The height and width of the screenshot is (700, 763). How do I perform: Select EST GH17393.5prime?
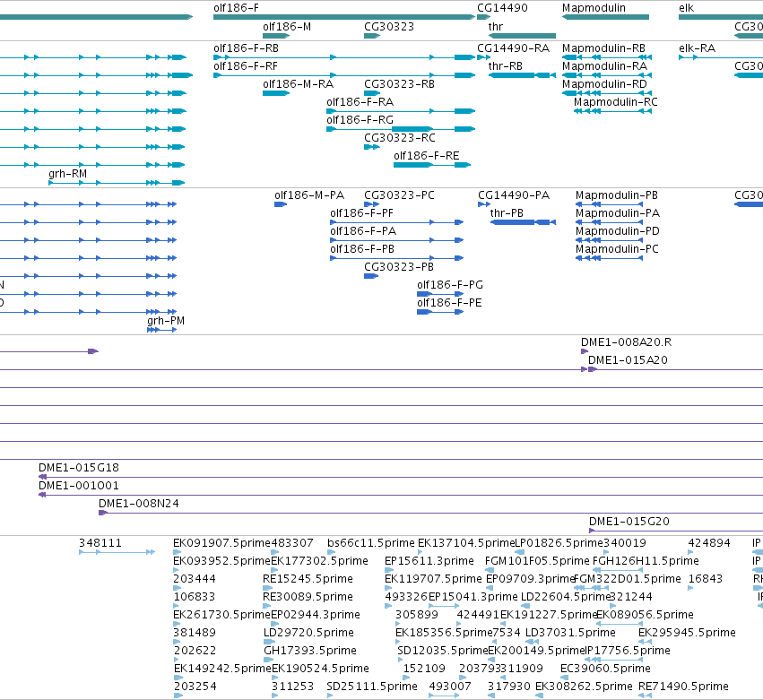pyautogui.click(x=310, y=651)
